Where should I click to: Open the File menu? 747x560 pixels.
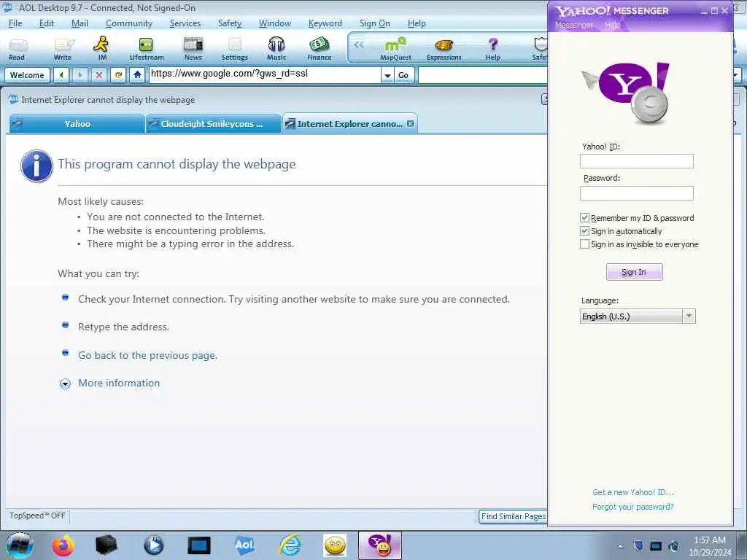15,23
